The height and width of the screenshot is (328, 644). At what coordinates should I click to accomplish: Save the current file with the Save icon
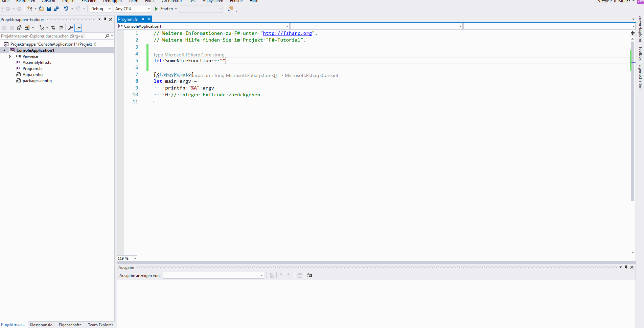tap(48, 9)
